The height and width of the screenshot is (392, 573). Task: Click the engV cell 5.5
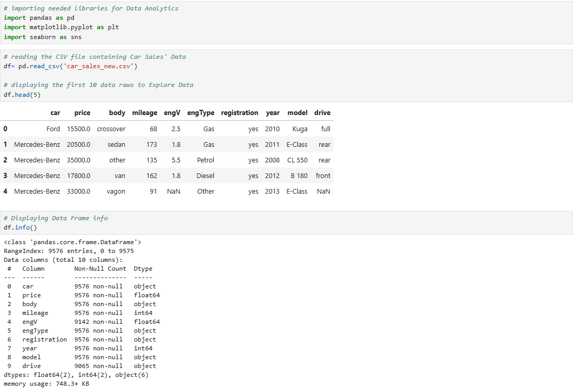(x=176, y=160)
